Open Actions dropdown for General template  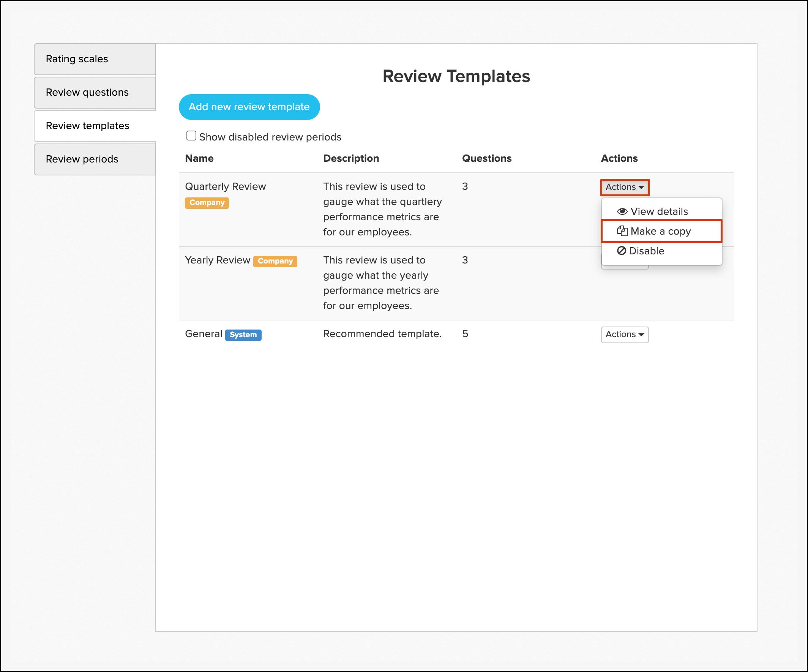coord(624,334)
